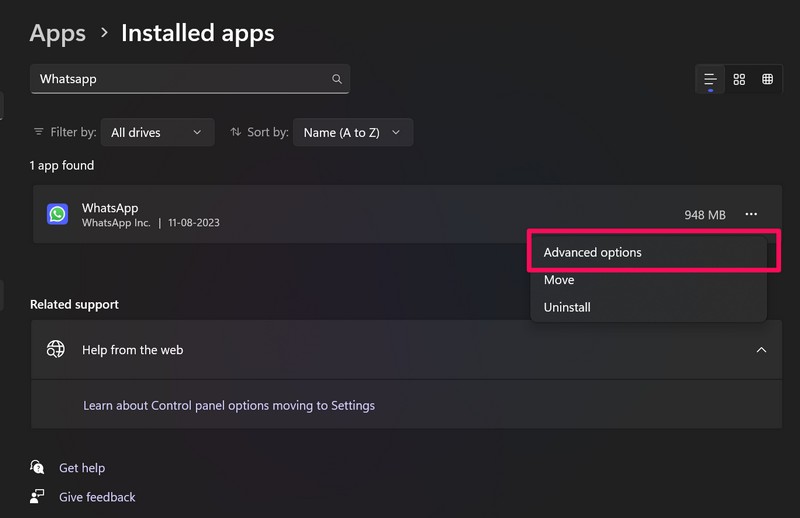
Task: Select Advanced options from the context menu
Action: click(x=592, y=253)
